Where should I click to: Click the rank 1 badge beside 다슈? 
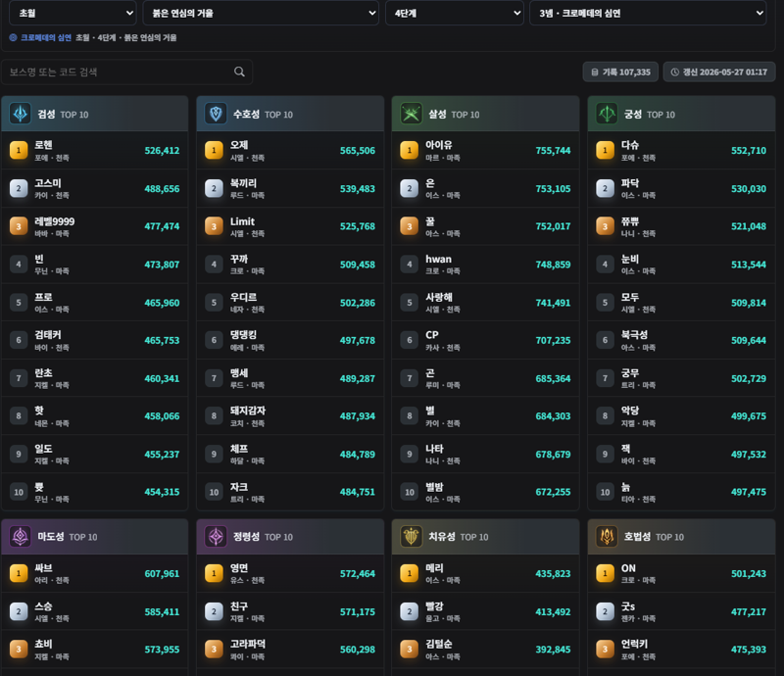[605, 150]
